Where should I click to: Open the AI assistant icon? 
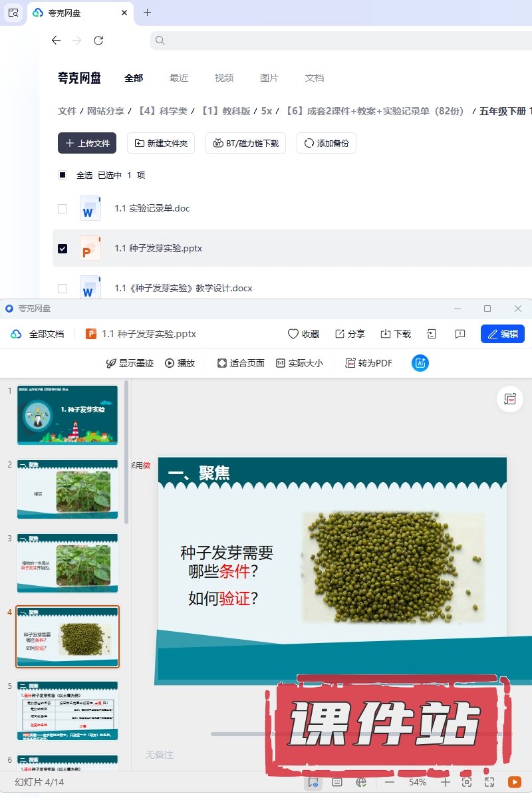coord(420,363)
